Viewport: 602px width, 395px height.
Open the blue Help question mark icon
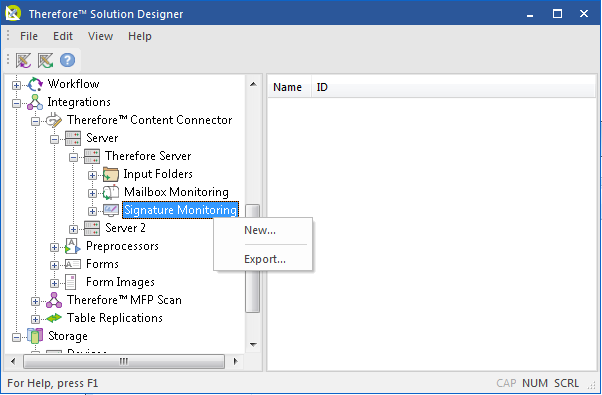(x=67, y=60)
